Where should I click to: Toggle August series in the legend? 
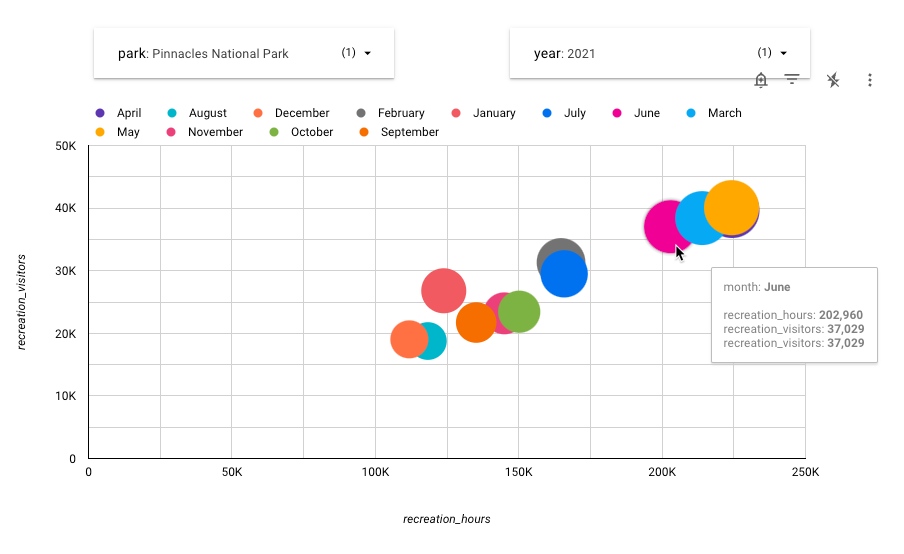pos(207,113)
